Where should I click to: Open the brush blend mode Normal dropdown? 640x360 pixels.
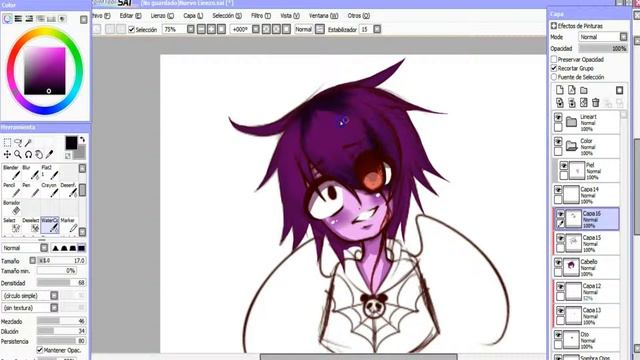tap(44, 248)
